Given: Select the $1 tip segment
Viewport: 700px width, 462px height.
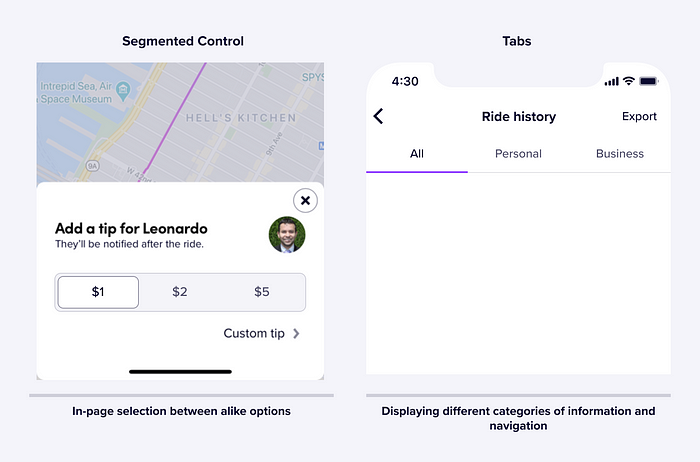Looking at the screenshot, I should tap(98, 292).
